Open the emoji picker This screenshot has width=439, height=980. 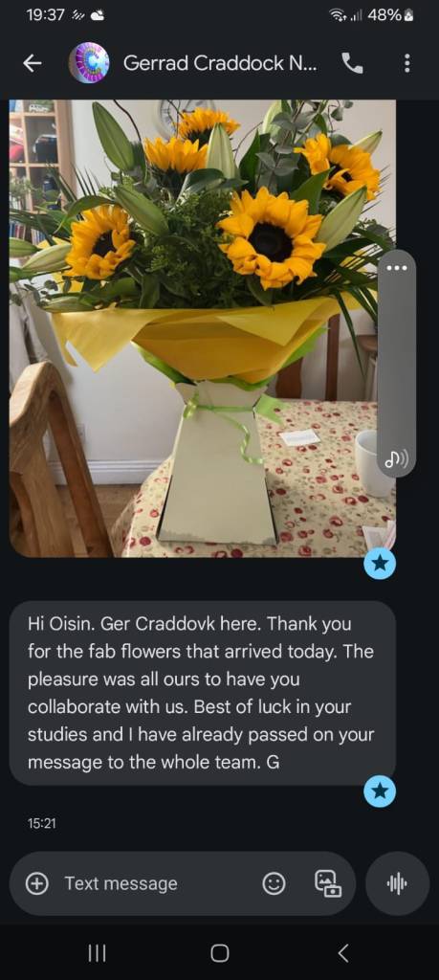tap(274, 883)
